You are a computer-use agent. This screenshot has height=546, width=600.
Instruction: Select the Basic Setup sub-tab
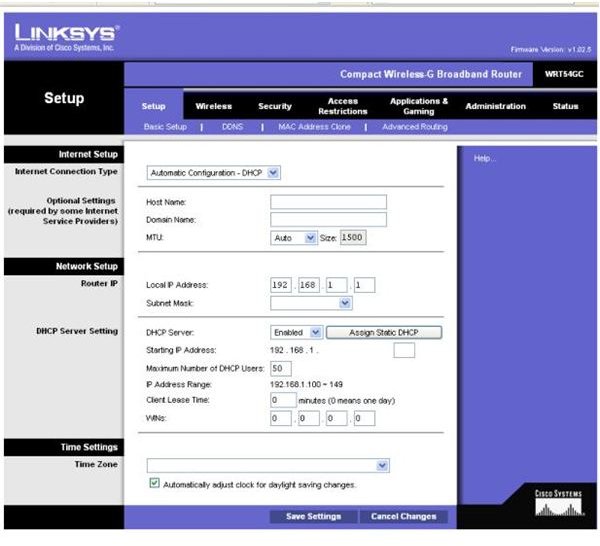tap(165, 127)
